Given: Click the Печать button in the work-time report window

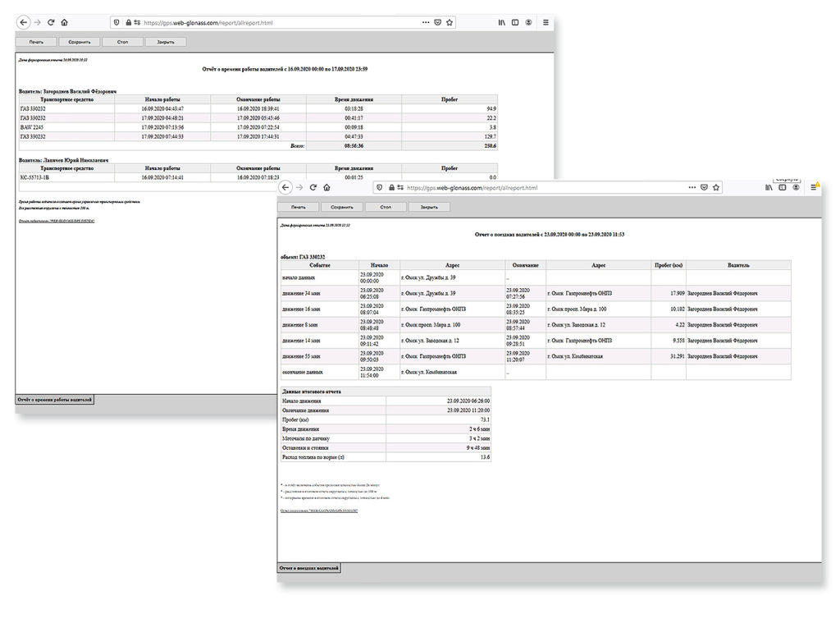Looking at the screenshot, I should tap(36, 42).
